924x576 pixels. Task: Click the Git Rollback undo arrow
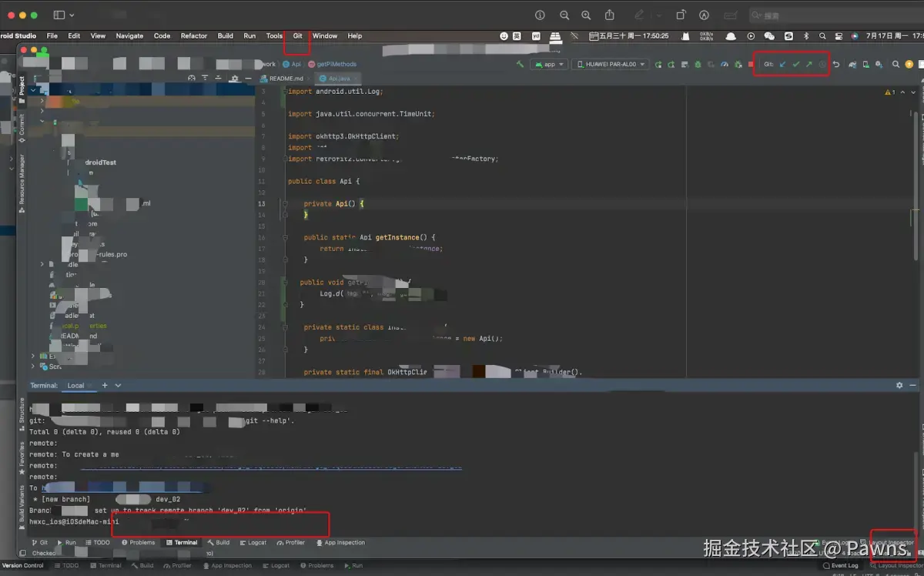[x=835, y=65]
